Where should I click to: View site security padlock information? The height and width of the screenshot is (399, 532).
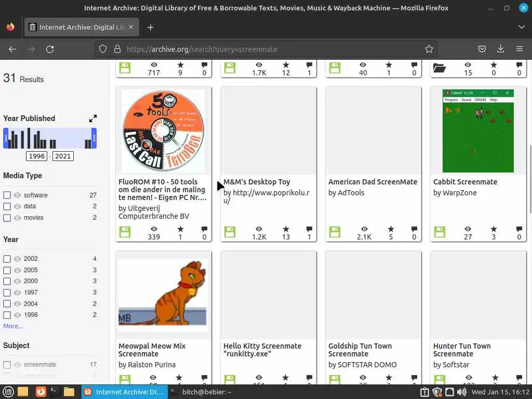coord(117,49)
